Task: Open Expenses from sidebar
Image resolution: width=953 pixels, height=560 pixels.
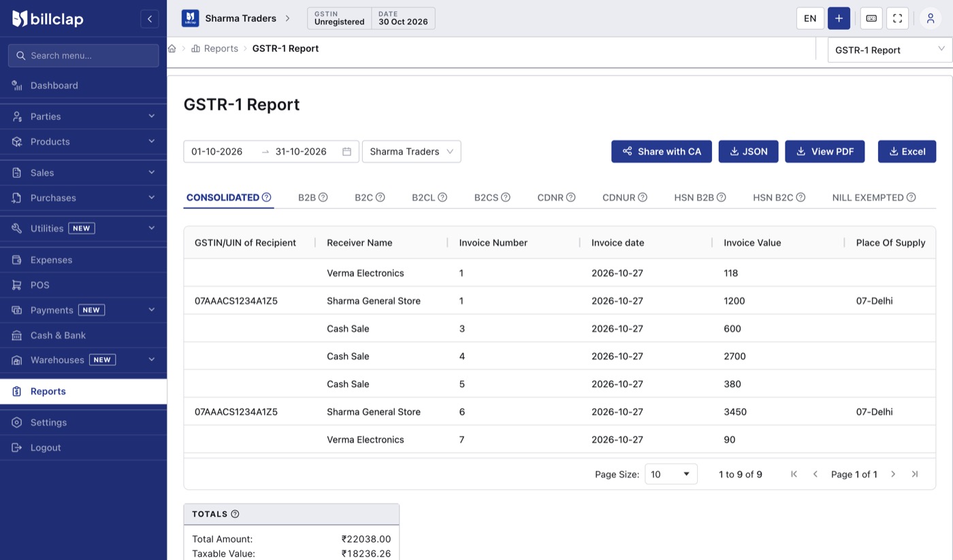Action: click(x=83, y=260)
